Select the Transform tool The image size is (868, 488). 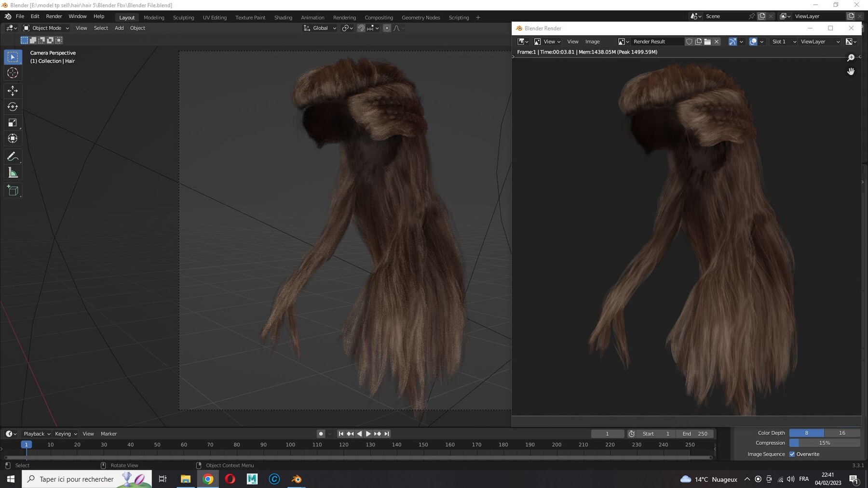point(13,139)
